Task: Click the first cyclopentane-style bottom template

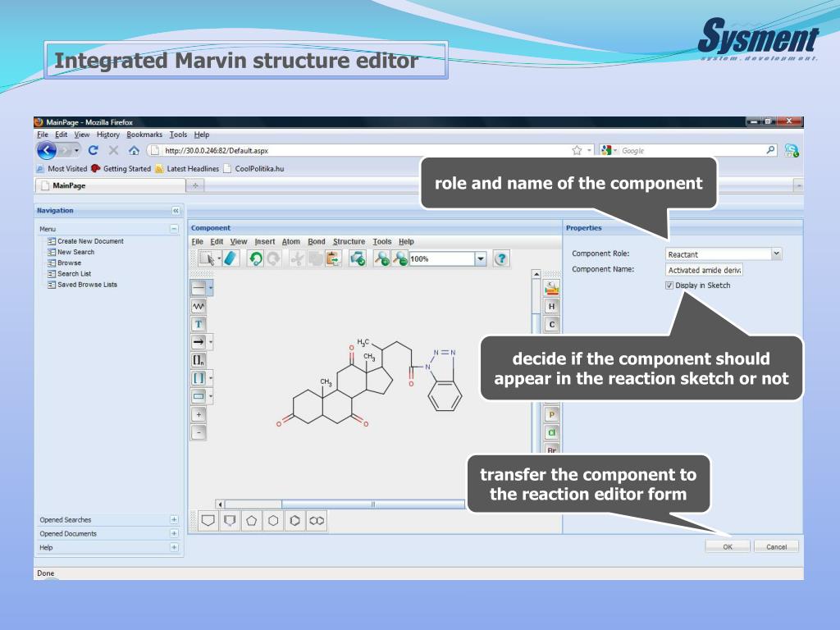Action: click(208, 521)
